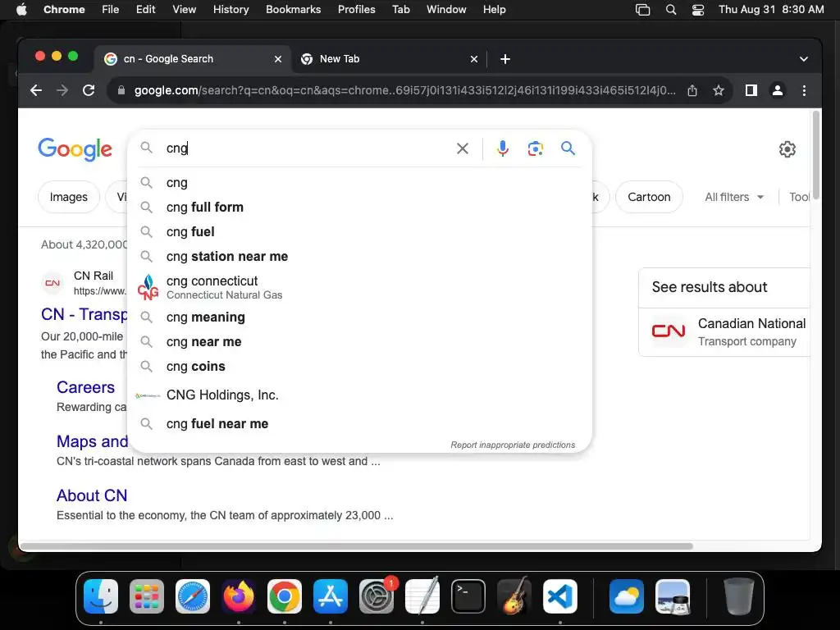
Task: Bookmark this page with star icon
Action: pyautogui.click(x=719, y=90)
